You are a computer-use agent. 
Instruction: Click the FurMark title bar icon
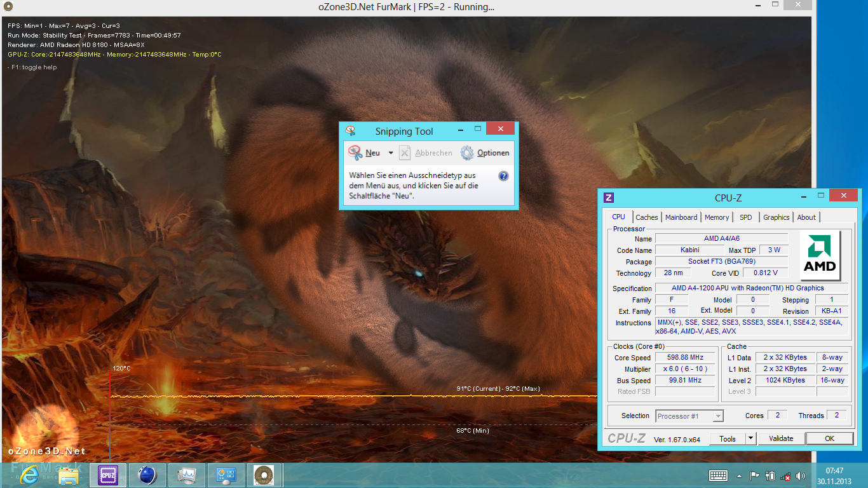point(8,7)
